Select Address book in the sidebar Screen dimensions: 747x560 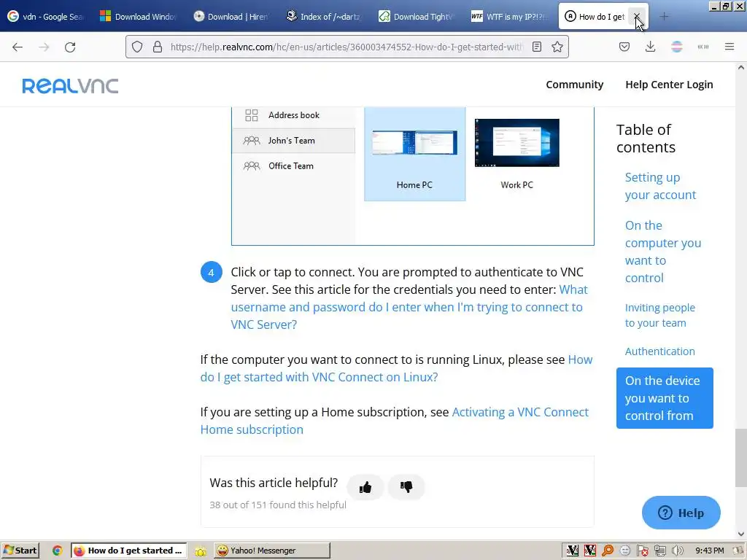[293, 114]
